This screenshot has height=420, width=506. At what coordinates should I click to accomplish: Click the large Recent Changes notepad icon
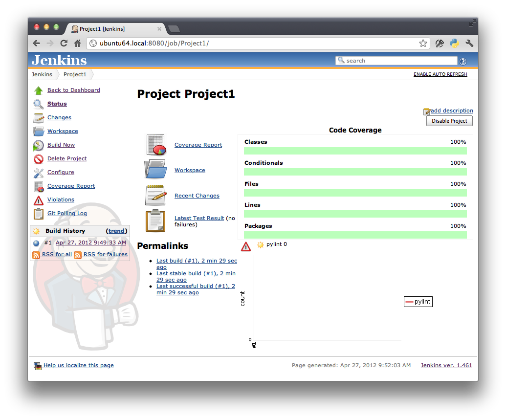coord(155,195)
